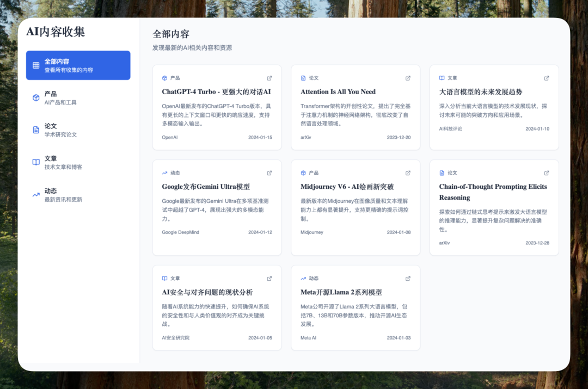Viewport: 588px width, 389px height.
Task: Click the date 2023-12-20
Action: pyautogui.click(x=399, y=138)
